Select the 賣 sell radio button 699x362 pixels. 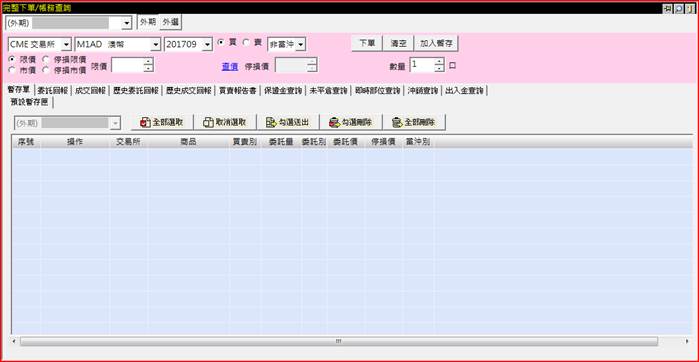[246, 42]
